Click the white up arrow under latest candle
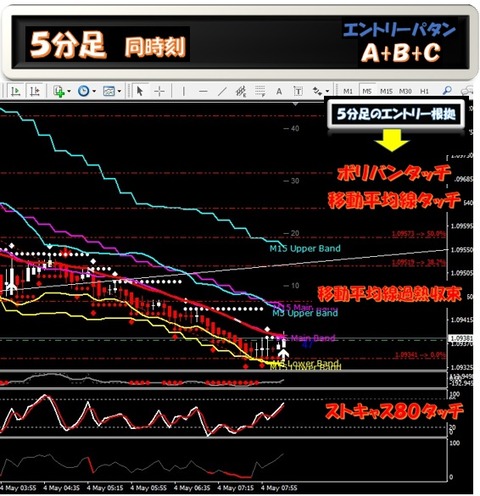This screenshot has height=496, width=480. pos(283,354)
